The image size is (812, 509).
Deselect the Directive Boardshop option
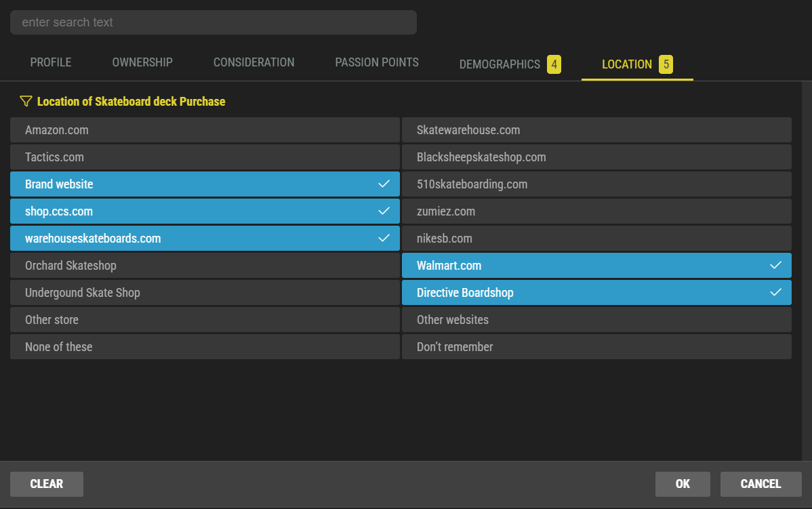click(x=596, y=293)
